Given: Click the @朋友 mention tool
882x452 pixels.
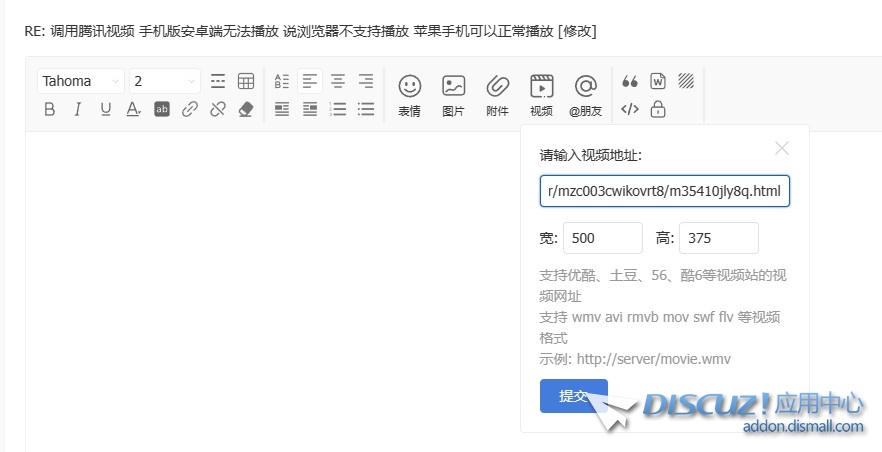Looking at the screenshot, I should click(586, 96).
